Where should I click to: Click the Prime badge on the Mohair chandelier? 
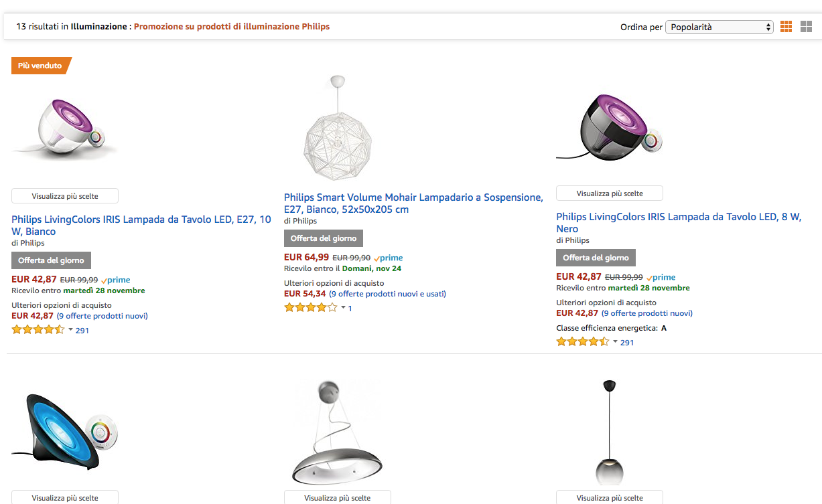389,258
